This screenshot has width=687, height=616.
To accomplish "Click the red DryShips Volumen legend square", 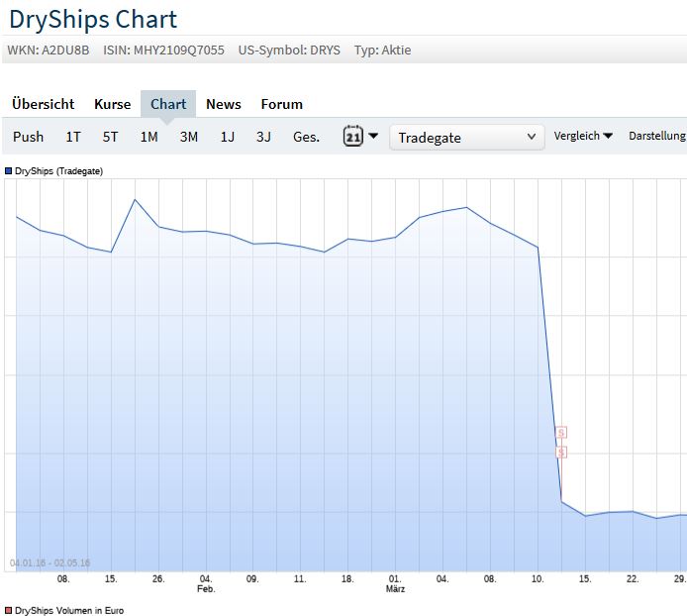I will (x=9, y=611).
